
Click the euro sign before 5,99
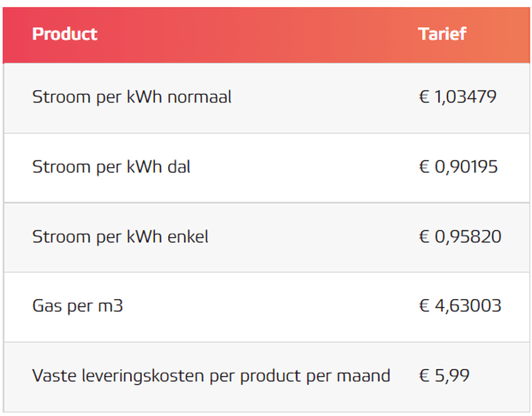click(425, 376)
